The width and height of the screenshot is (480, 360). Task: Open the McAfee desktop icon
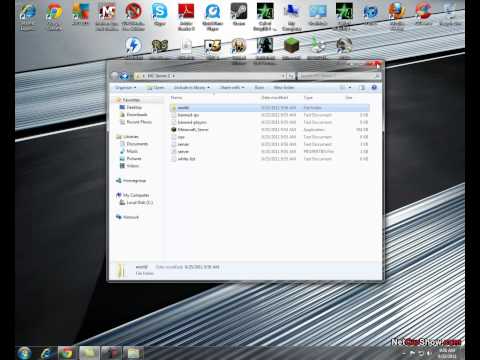tap(107, 17)
